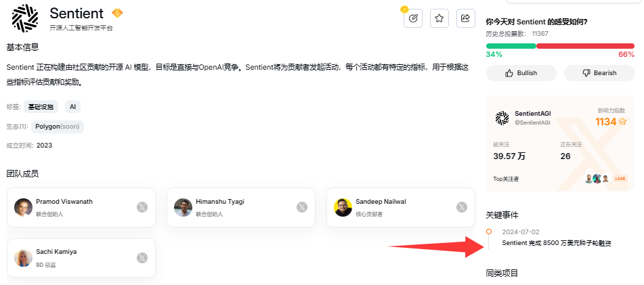Click the Himanshu Tyagi name
This screenshot has width=644, height=285.
pyautogui.click(x=220, y=202)
